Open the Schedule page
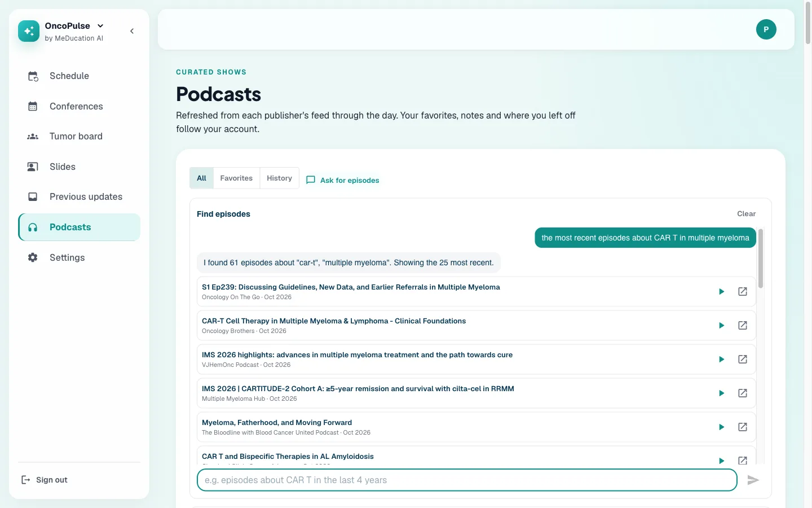 79,76
